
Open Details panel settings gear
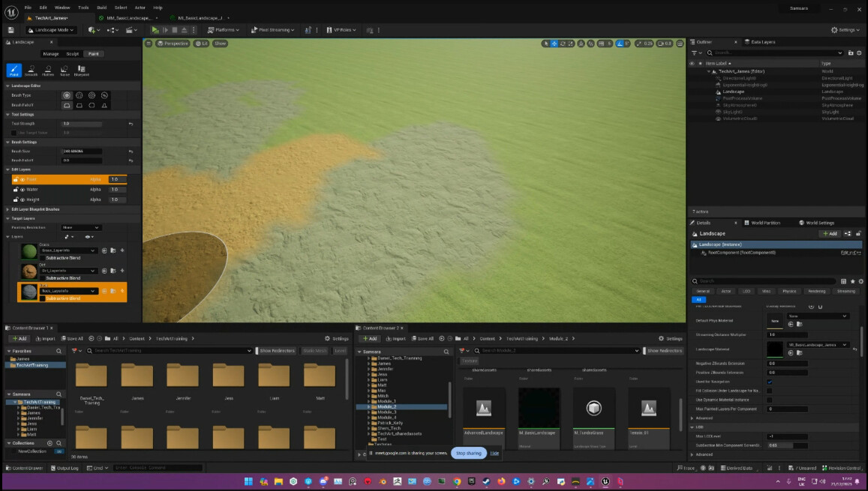click(860, 281)
